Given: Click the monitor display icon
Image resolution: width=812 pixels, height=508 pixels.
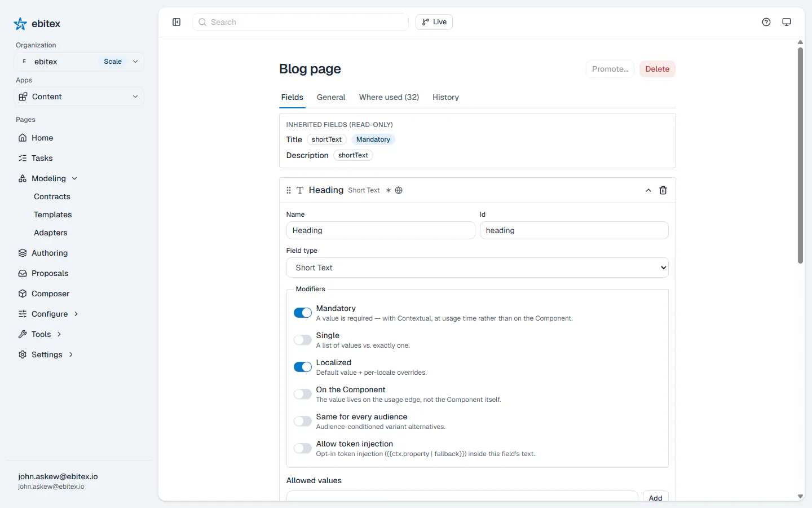Looking at the screenshot, I should coord(787,22).
